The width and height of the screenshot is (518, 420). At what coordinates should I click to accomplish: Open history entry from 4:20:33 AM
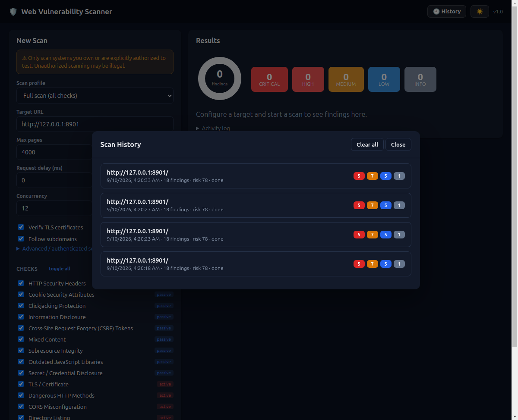pyautogui.click(x=256, y=176)
